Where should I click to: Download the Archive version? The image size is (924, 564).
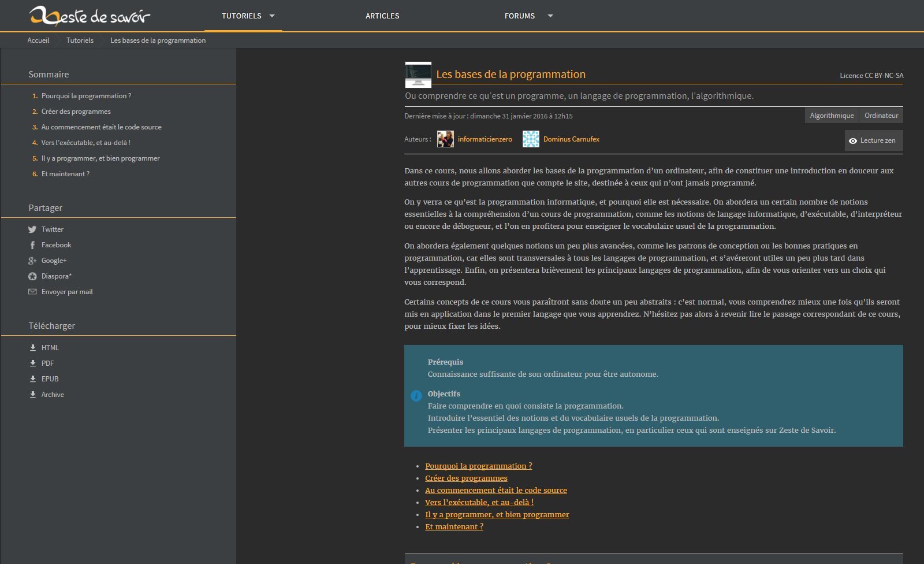point(53,395)
